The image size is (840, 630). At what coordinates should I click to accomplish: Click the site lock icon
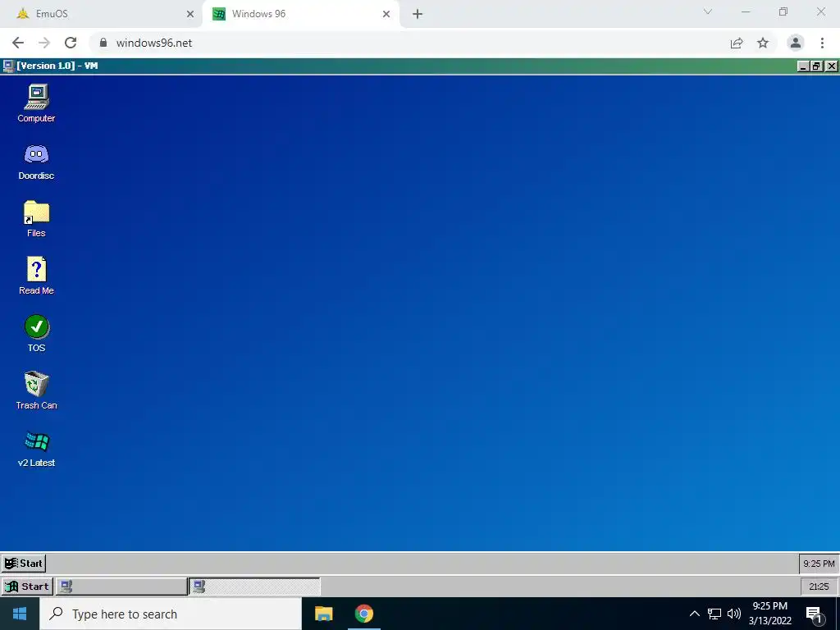coord(103,43)
